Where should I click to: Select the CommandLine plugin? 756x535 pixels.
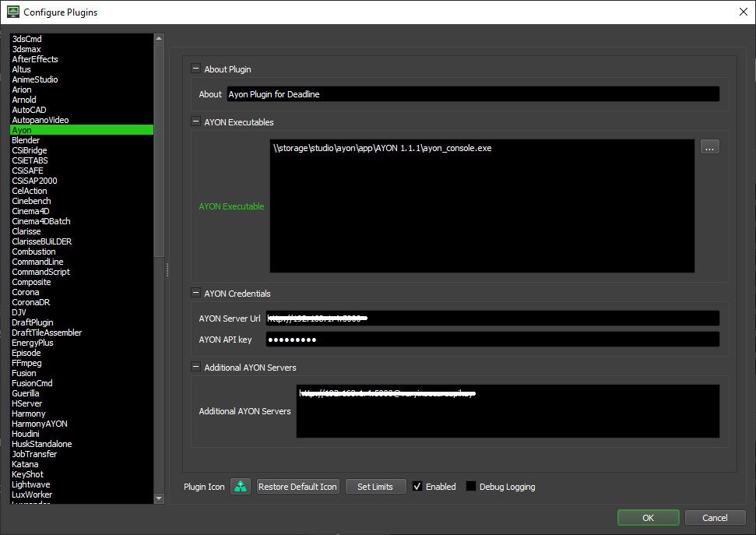coord(82,262)
